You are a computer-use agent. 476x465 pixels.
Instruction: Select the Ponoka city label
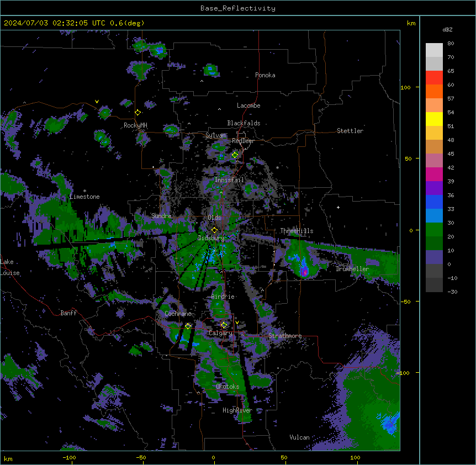click(265, 75)
